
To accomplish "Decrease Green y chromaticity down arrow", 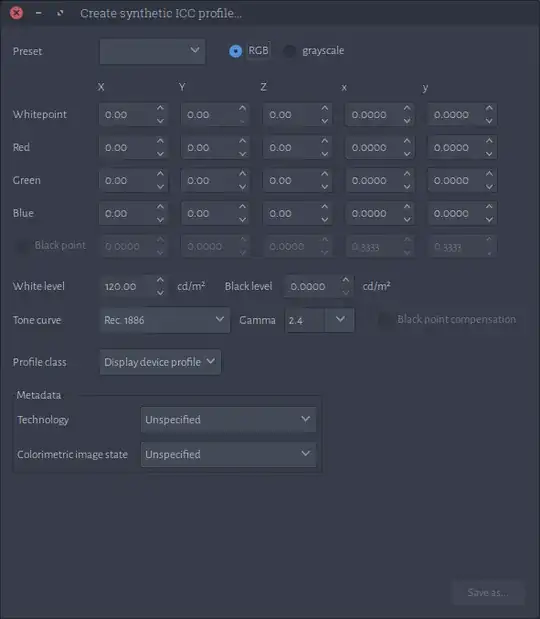I will [x=489, y=187].
